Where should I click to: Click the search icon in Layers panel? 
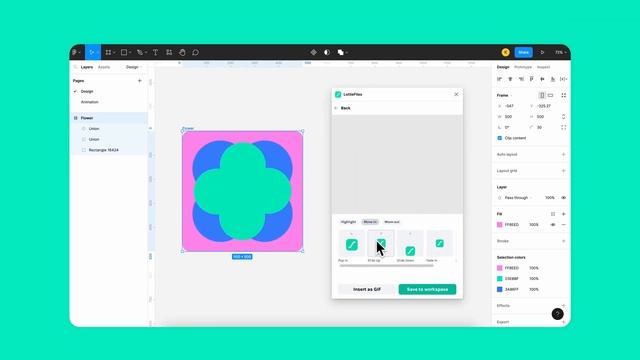point(75,67)
